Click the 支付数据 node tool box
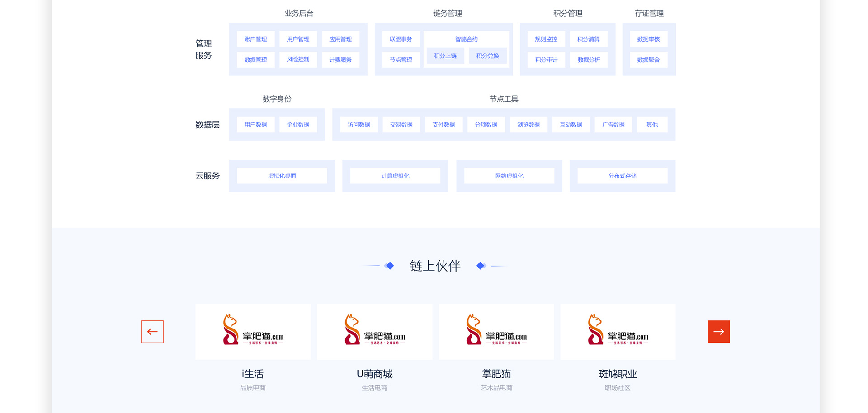 (443, 125)
